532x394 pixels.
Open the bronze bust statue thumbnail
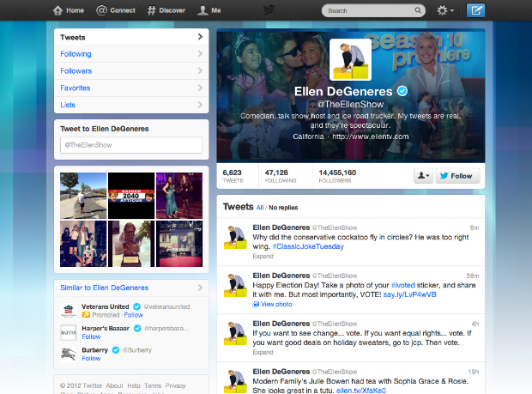131,244
